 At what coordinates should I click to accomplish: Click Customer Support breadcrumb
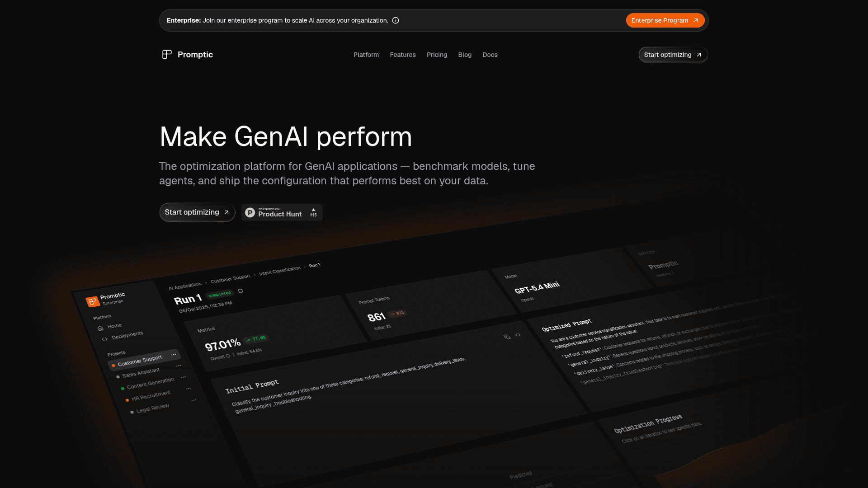coord(230,278)
